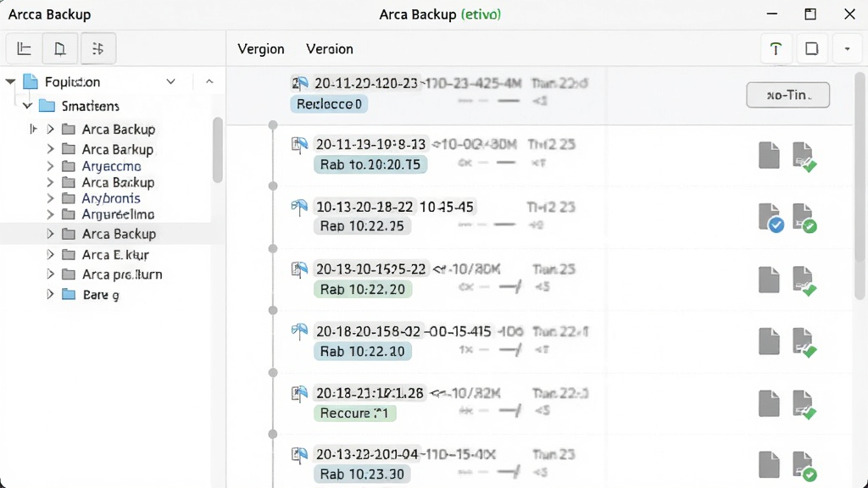Screen dimensions: 868x488
Task: Click the timeline node above the Rab to.20:20.75 entry
Action: pos(273,125)
